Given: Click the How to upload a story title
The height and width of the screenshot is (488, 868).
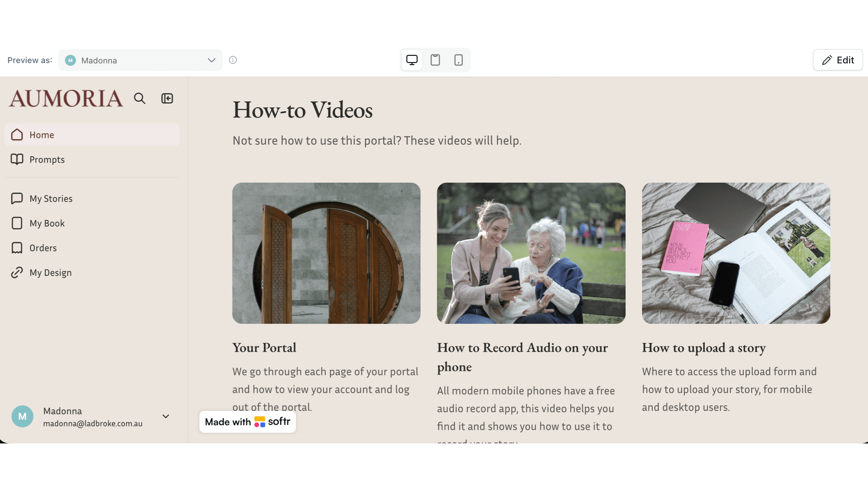Looking at the screenshot, I should 704,348.
